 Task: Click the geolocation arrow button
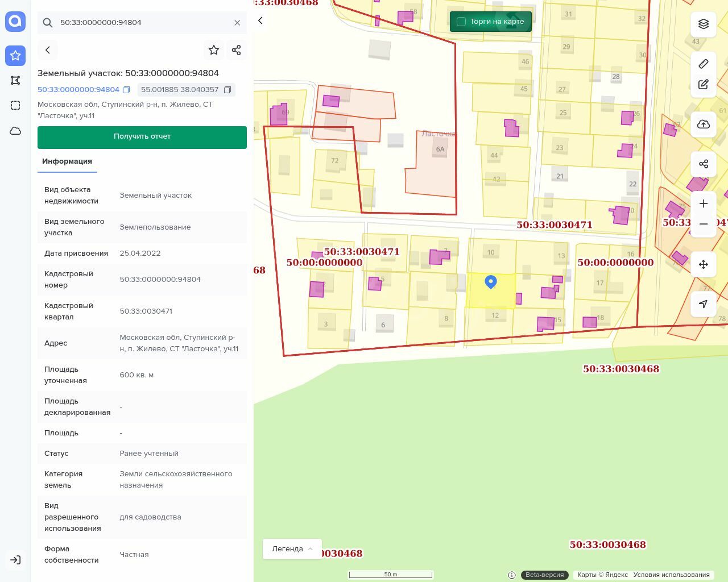(704, 304)
